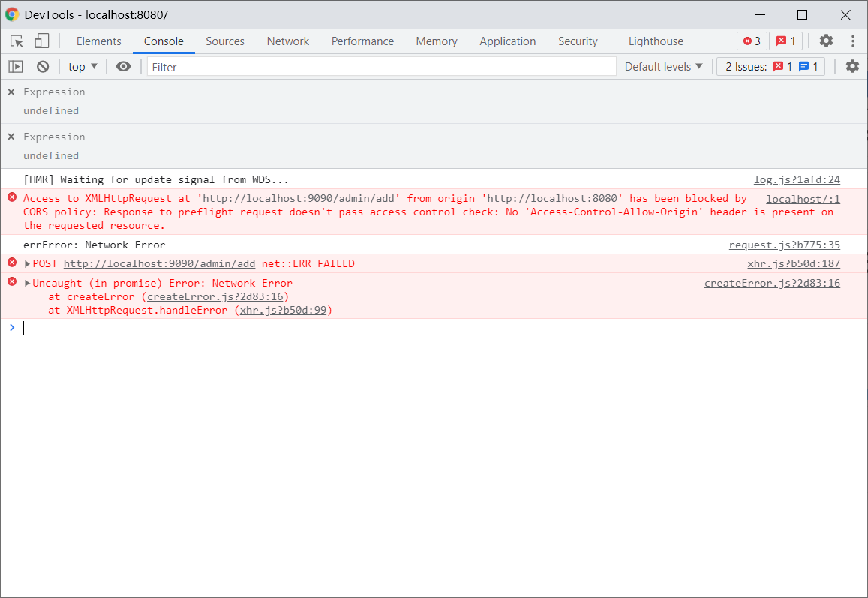The height and width of the screenshot is (598, 868).
Task: Open the xhr.js?b50d:187 source link
Action: point(793,263)
